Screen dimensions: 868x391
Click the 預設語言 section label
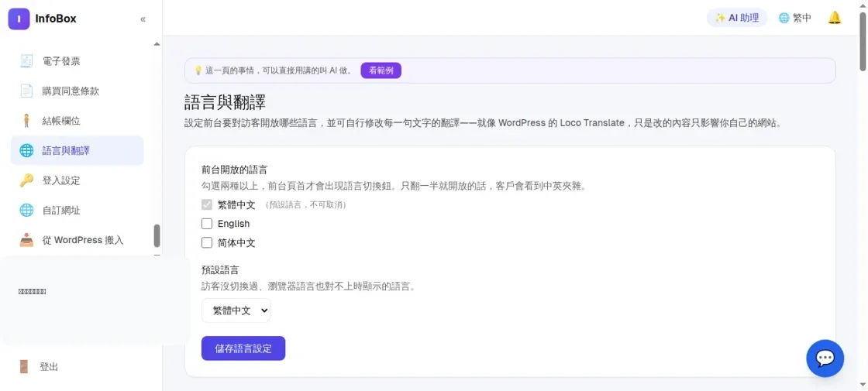point(220,270)
